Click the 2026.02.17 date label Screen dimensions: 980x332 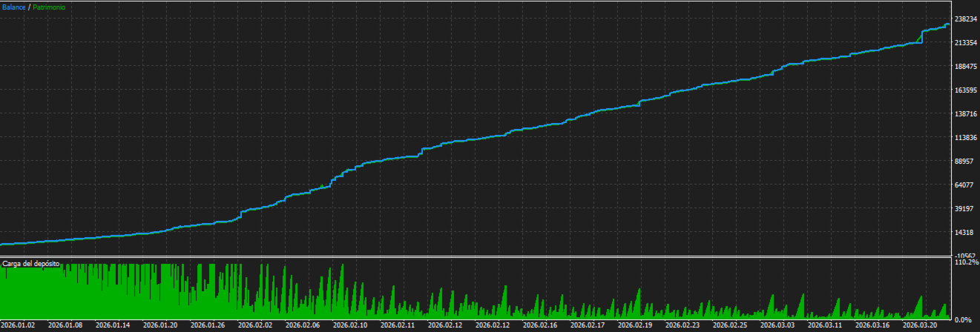pos(588,325)
